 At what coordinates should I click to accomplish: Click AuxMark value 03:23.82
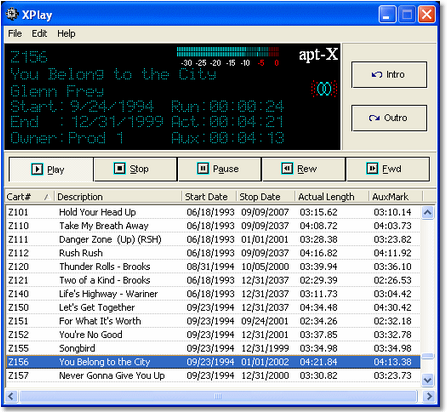tap(392, 240)
